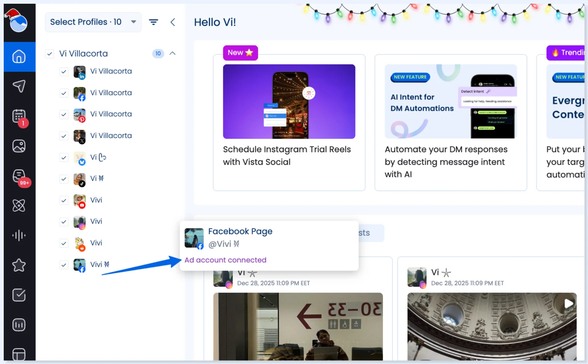Click the Ad account connected text
Image resolution: width=588 pixels, height=364 pixels.
tap(225, 260)
